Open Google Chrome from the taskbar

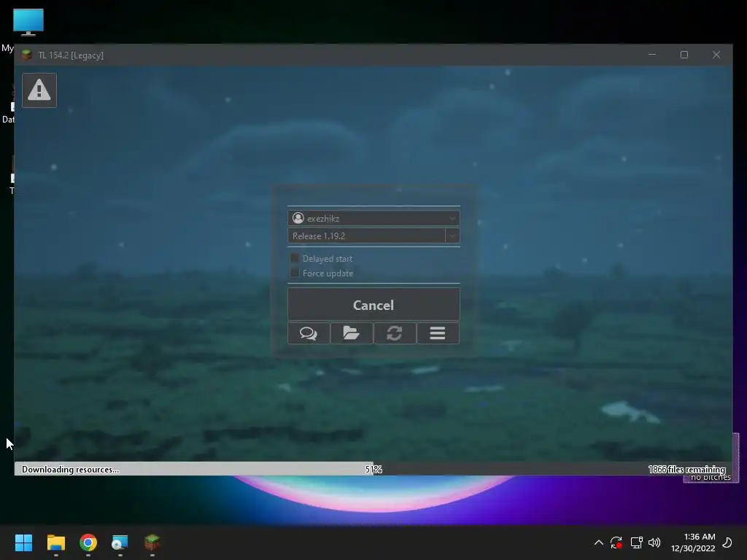pyautogui.click(x=88, y=542)
